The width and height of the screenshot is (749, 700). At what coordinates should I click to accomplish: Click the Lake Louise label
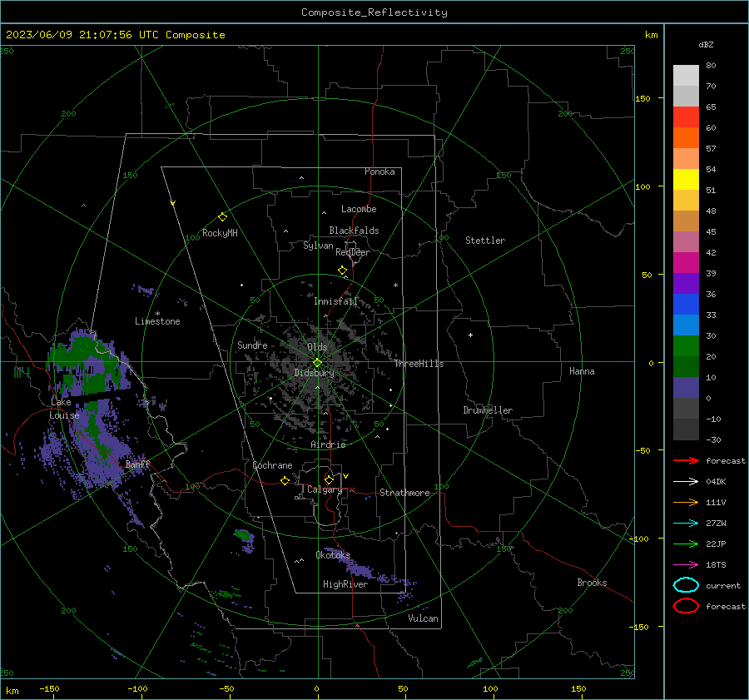(x=65, y=409)
